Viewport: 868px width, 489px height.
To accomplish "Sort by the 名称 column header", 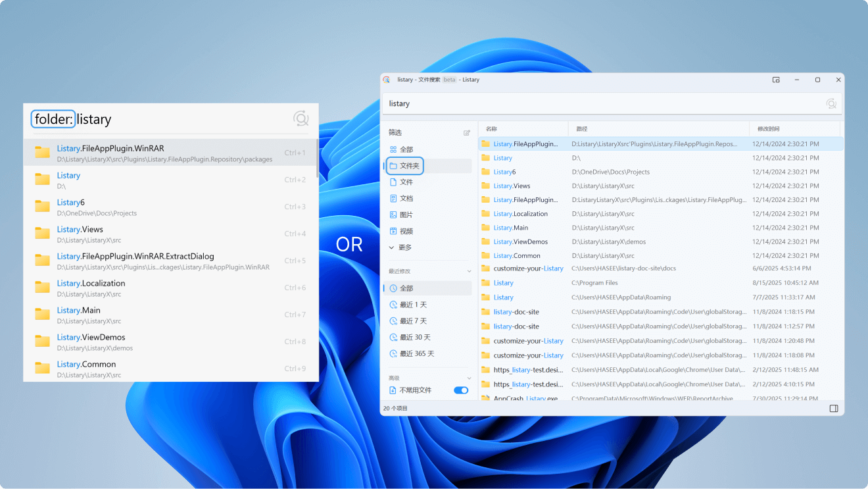I will (x=523, y=129).
